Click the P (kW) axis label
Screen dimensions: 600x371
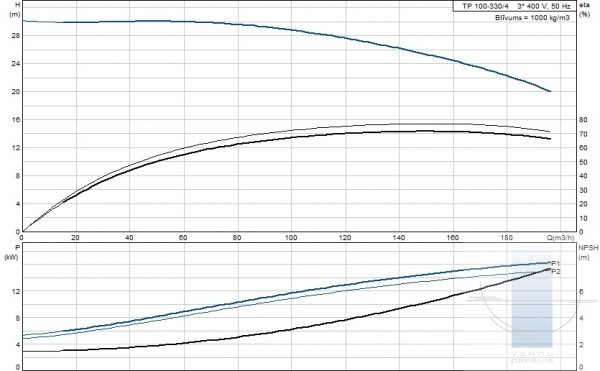tap(11, 252)
